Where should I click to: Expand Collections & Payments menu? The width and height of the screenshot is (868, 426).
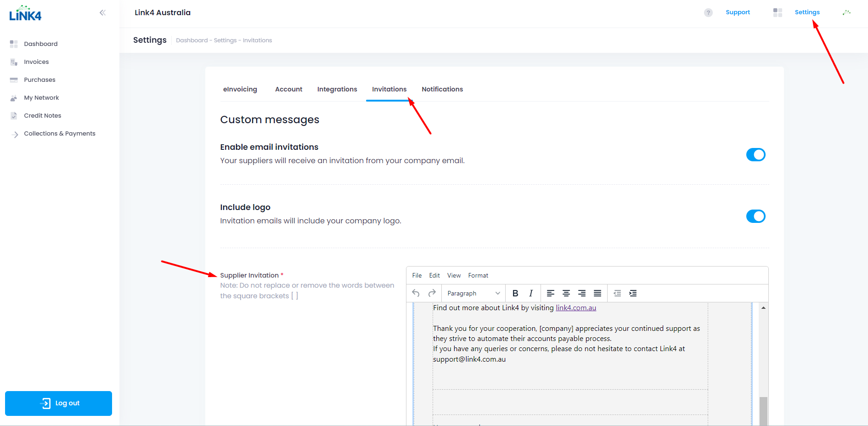click(60, 133)
